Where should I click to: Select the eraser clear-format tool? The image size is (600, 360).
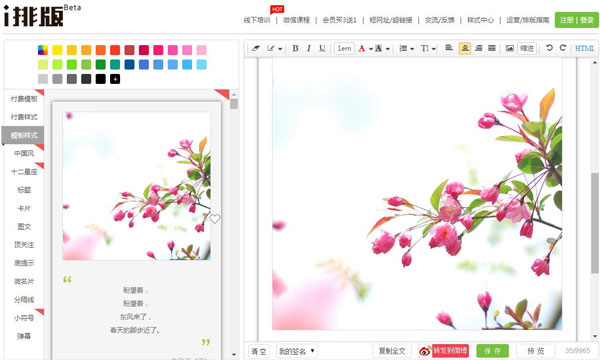[x=256, y=48]
